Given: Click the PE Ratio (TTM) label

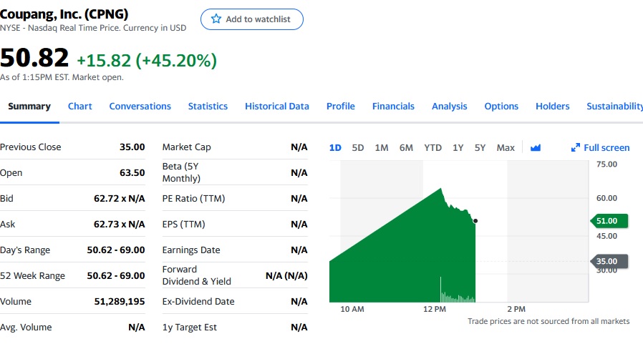Looking at the screenshot, I should (193, 199).
